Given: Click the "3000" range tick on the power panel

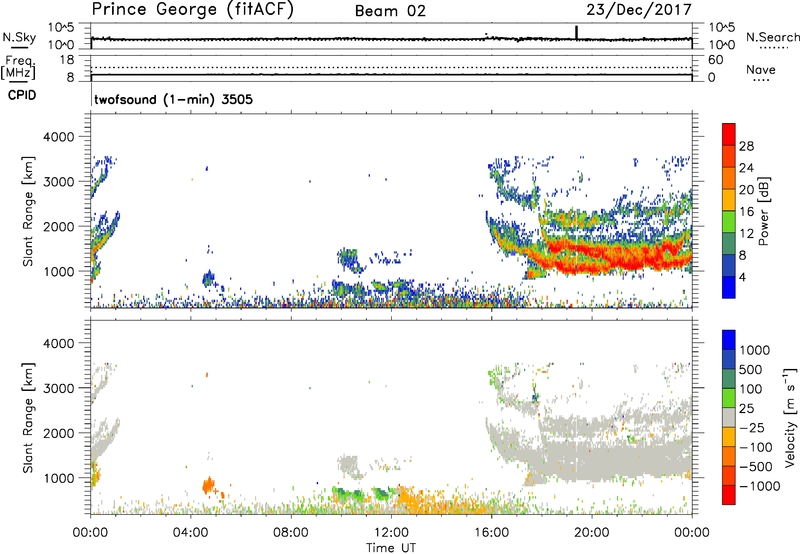Looking at the screenshot, I should pos(59,182).
